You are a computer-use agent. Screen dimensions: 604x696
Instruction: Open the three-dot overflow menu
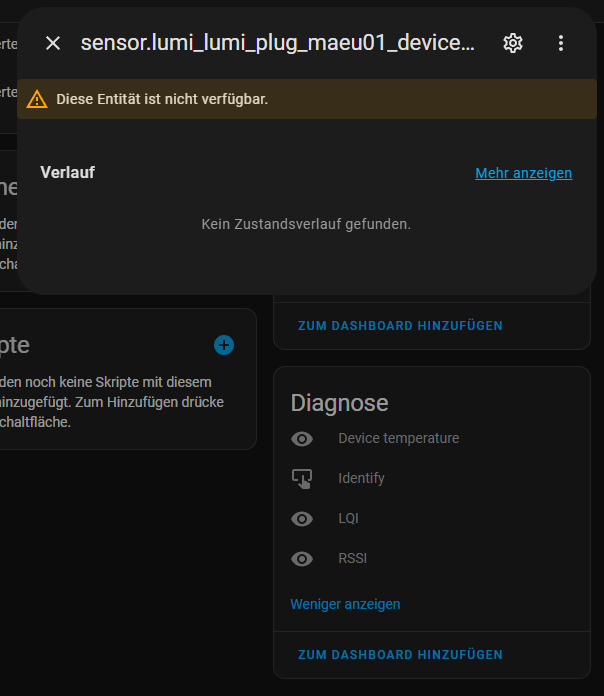pos(561,43)
